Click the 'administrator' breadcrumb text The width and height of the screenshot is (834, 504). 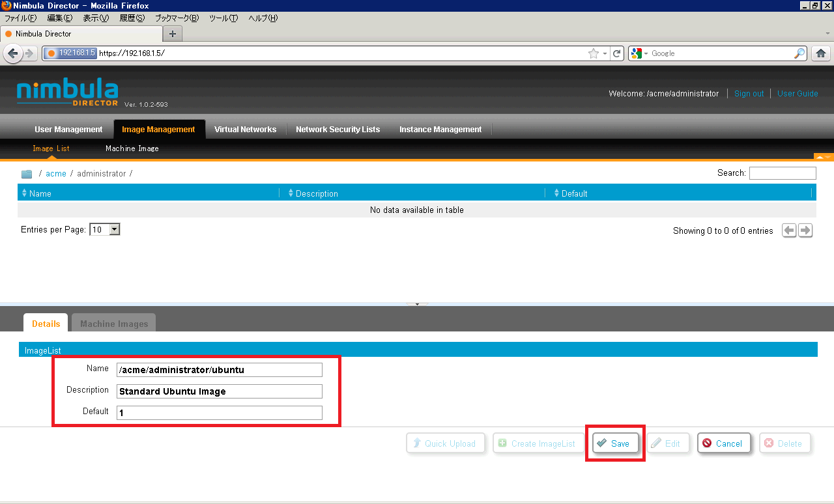pyautogui.click(x=101, y=174)
